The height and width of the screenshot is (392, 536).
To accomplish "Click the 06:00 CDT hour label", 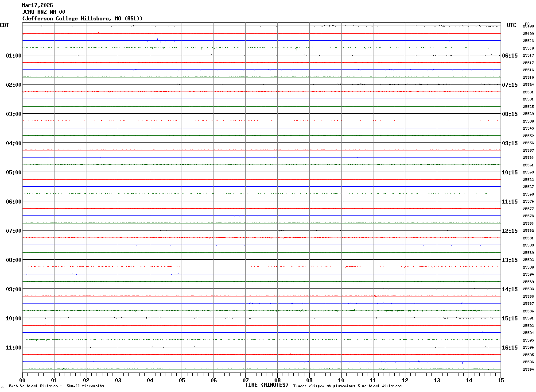I will pos(14,201).
